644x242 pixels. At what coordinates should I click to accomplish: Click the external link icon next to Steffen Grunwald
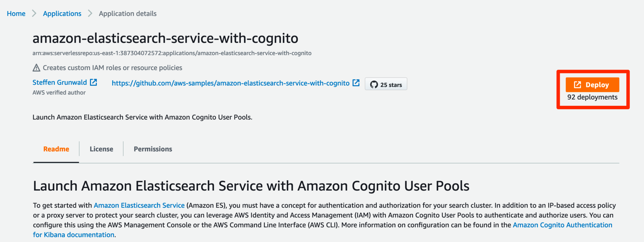pyautogui.click(x=93, y=82)
